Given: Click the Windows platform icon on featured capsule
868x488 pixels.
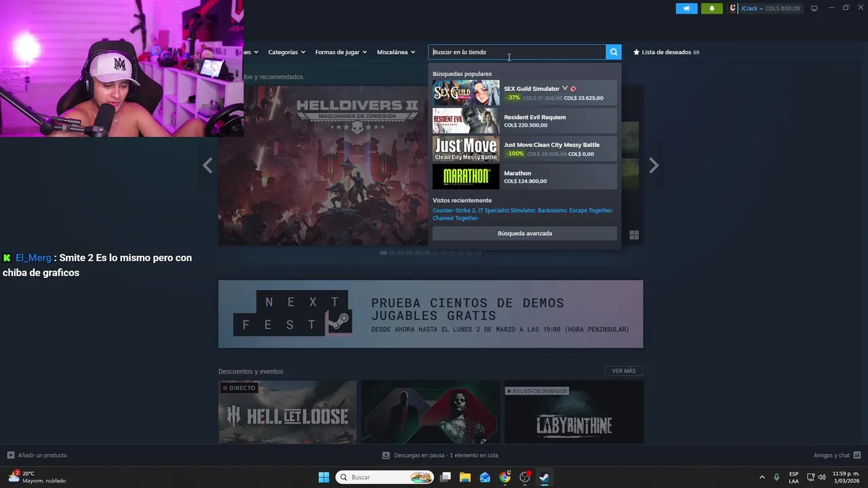Looking at the screenshot, I should click(634, 235).
